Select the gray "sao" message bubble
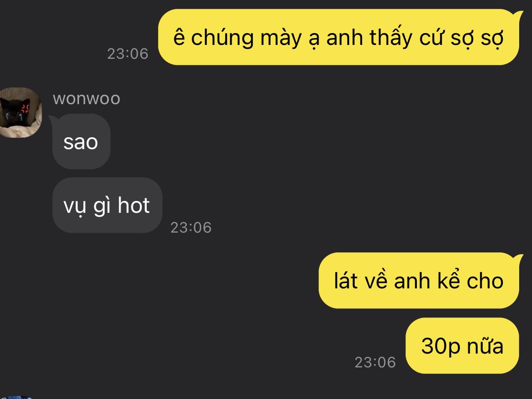532x399 pixels. coord(82,142)
